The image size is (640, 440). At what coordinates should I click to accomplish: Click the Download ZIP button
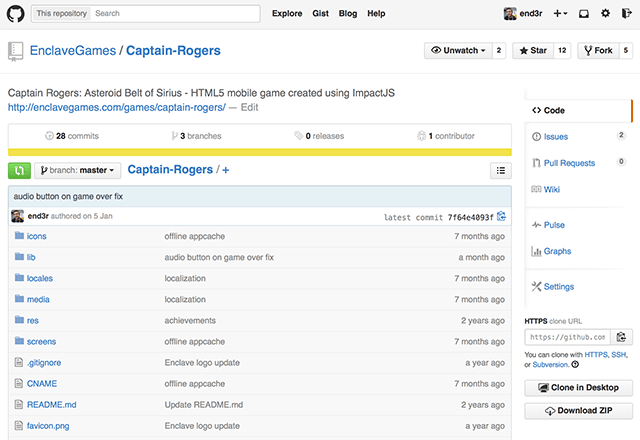tap(578, 411)
